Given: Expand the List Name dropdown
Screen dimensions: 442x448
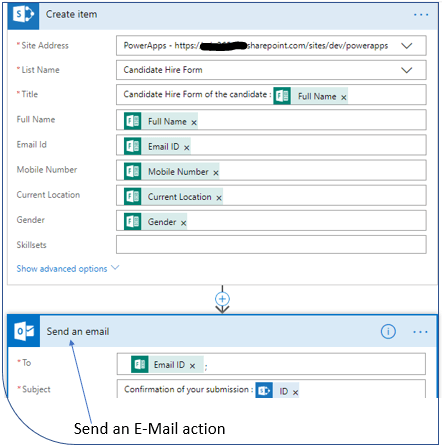Looking at the screenshot, I should pyautogui.click(x=407, y=70).
